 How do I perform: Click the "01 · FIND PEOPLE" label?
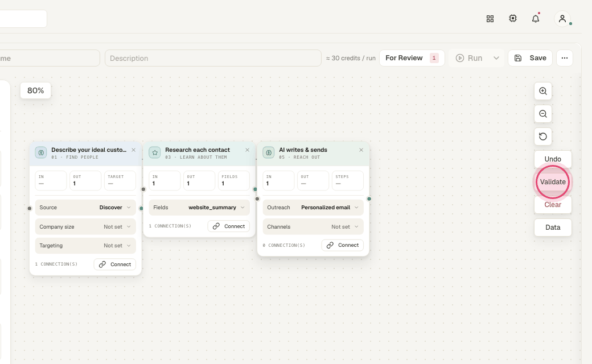coord(75,158)
